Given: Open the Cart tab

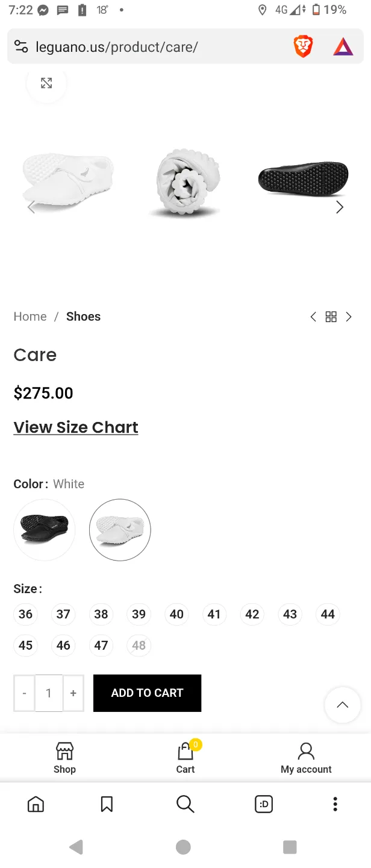Looking at the screenshot, I should [x=185, y=758].
